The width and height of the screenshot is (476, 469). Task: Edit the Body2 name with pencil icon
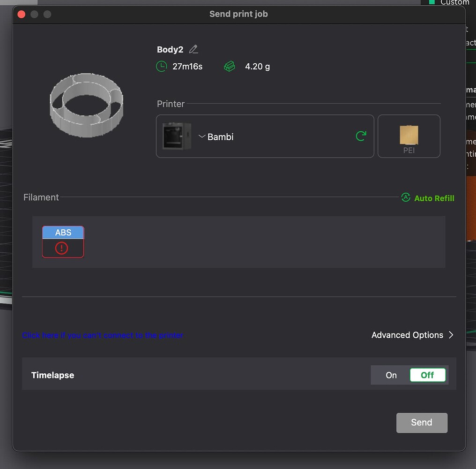(193, 49)
